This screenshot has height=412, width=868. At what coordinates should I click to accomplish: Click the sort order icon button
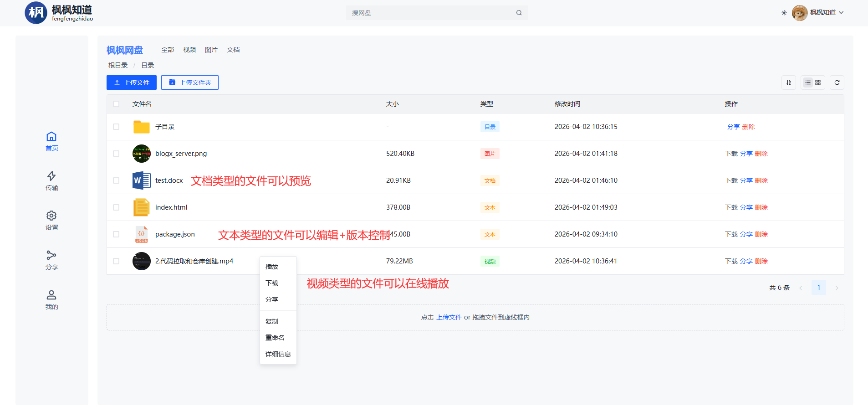click(789, 82)
